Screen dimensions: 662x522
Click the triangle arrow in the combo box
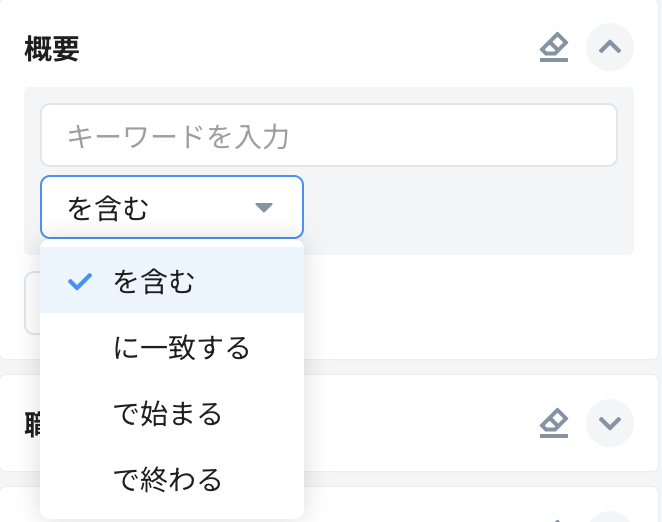[264, 207]
